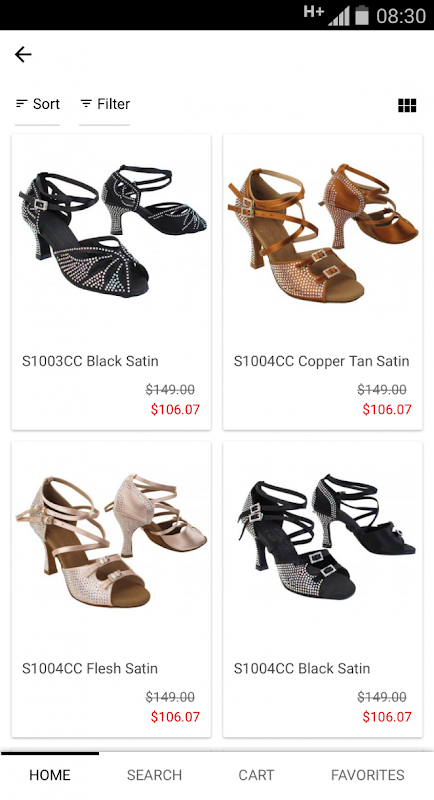Tap the battery icon in status bar
This screenshot has height=800, width=434.
362,15
